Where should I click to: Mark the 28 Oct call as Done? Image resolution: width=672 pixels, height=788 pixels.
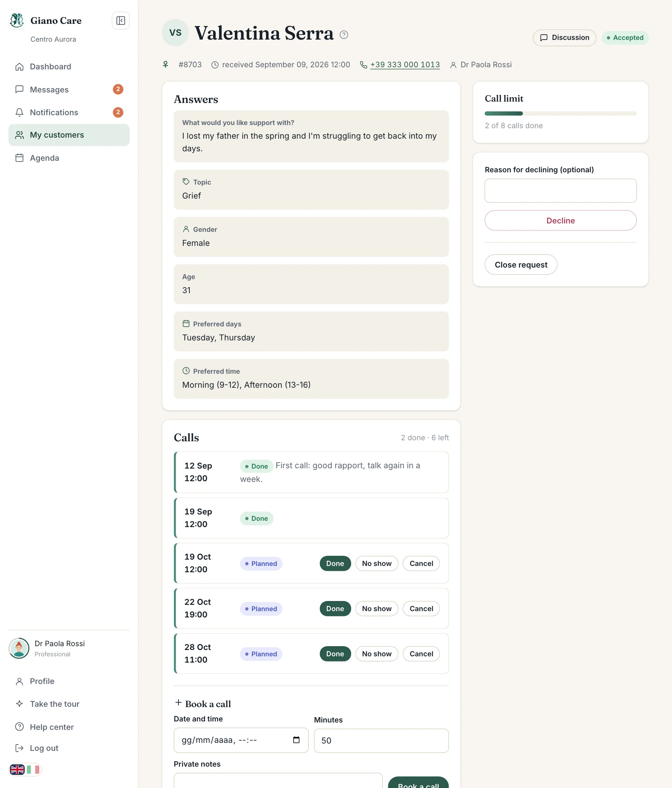[335, 654]
